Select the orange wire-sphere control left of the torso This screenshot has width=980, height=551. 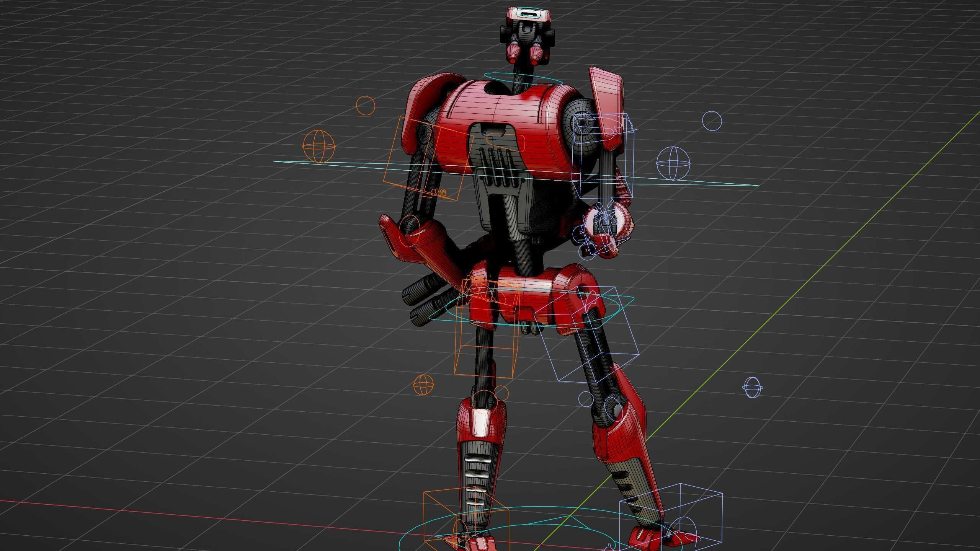319,146
